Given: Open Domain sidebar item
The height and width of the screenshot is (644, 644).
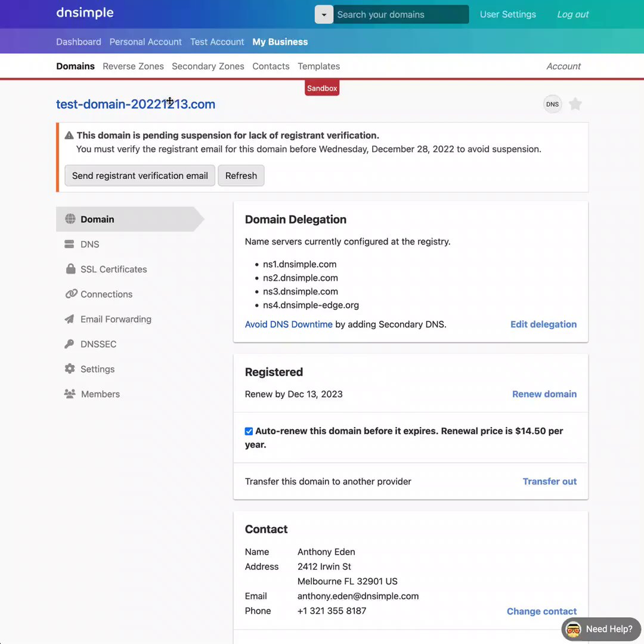Looking at the screenshot, I should tap(130, 219).
